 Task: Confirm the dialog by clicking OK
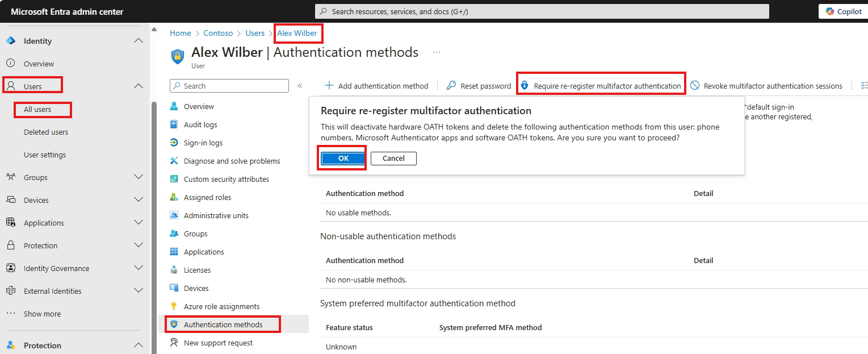[x=343, y=159]
